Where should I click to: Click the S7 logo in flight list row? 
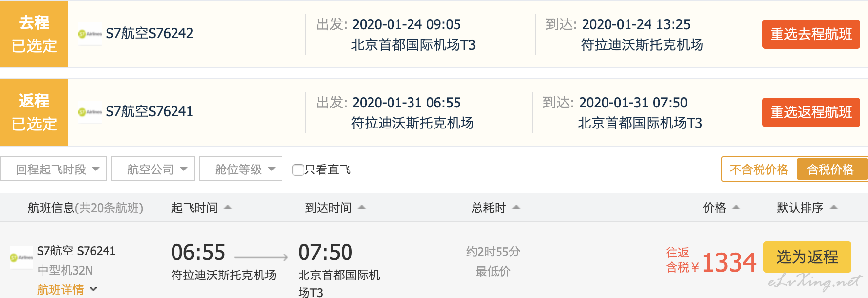tap(22, 257)
